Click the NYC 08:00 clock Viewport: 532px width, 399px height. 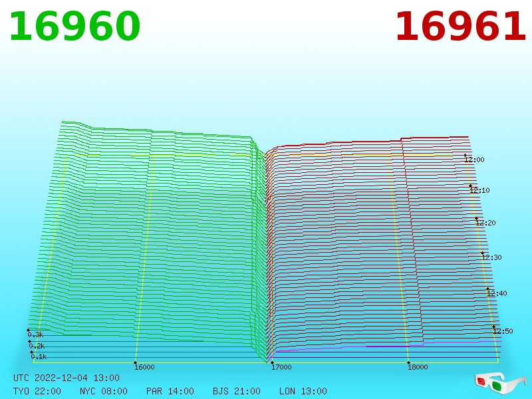[104, 391]
